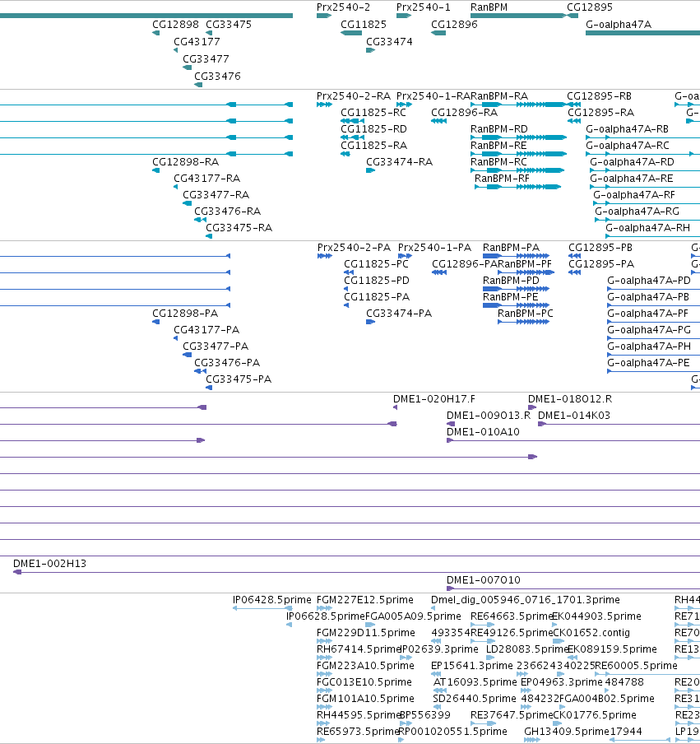Click transcript label "CG12896-RA"
Screen dimensions: 700x744
coord(464,113)
